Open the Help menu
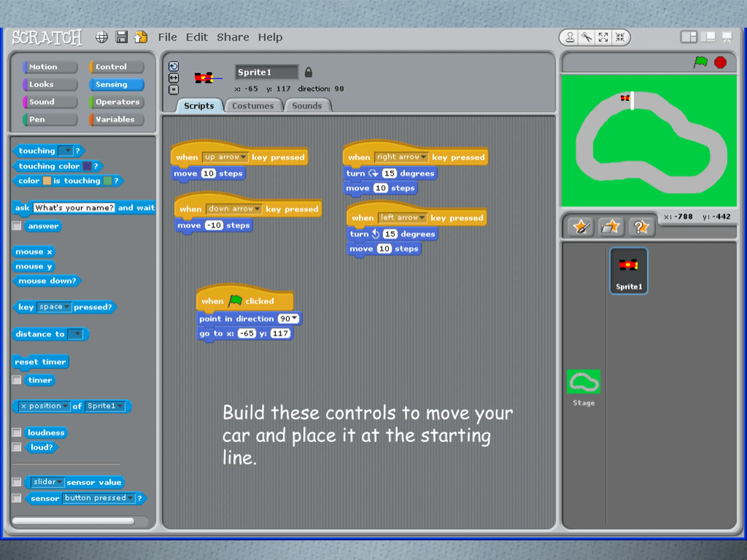The width and height of the screenshot is (747, 560). [x=270, y=37]
